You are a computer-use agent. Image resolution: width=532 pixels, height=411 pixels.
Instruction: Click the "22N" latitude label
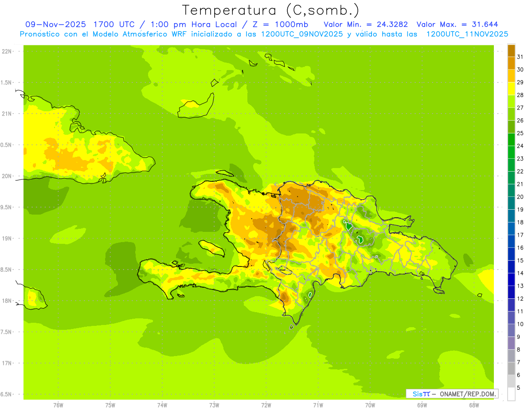click(x=7, y=51)
